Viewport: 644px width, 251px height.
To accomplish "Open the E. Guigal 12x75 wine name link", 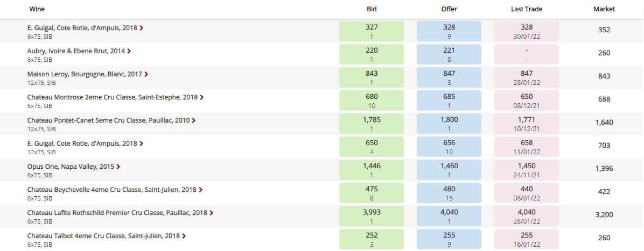I will pos(82,144).
